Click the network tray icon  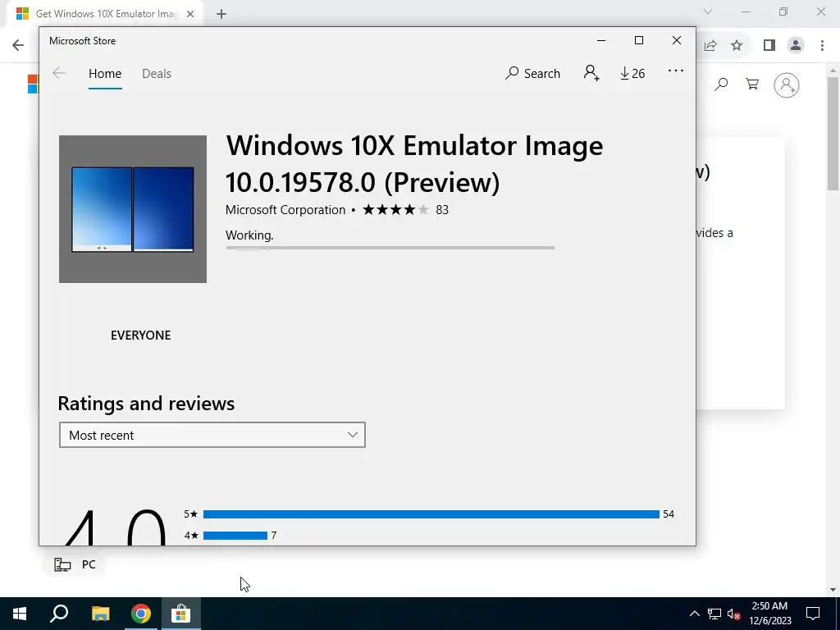click(714, 614)
